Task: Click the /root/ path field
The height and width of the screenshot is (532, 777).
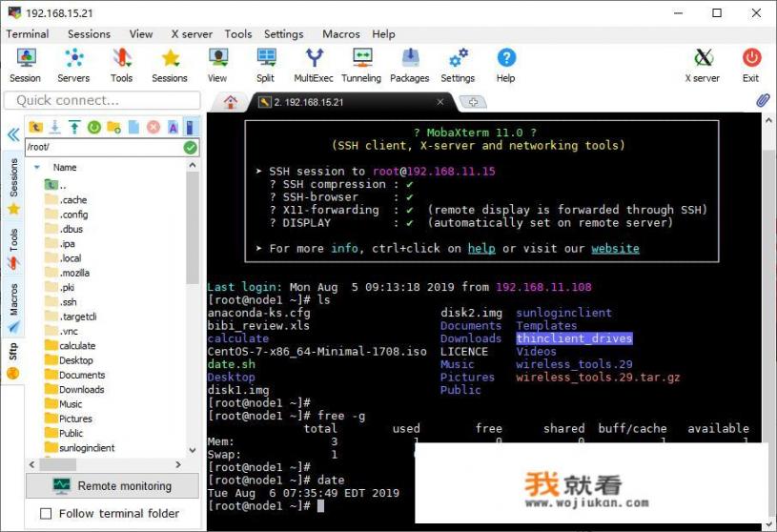Action: tap(104, 147)
